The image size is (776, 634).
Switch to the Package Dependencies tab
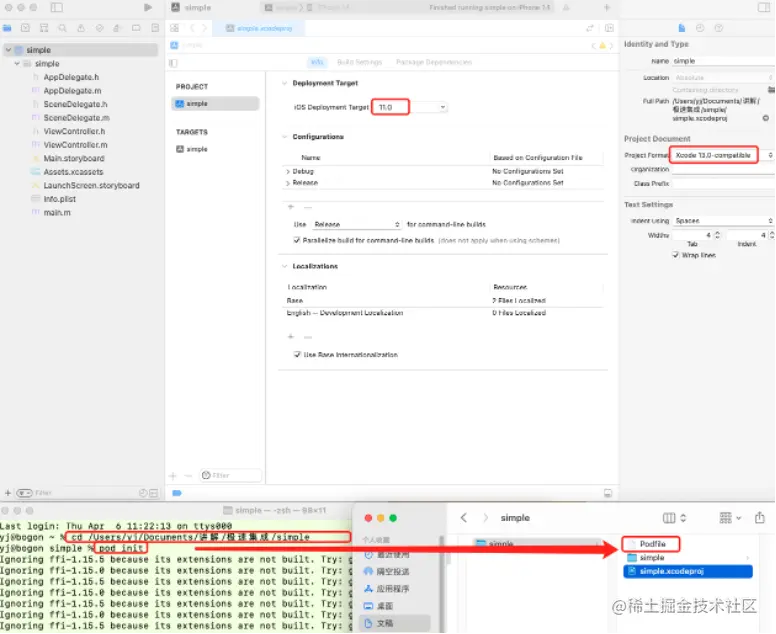(434, 62)
